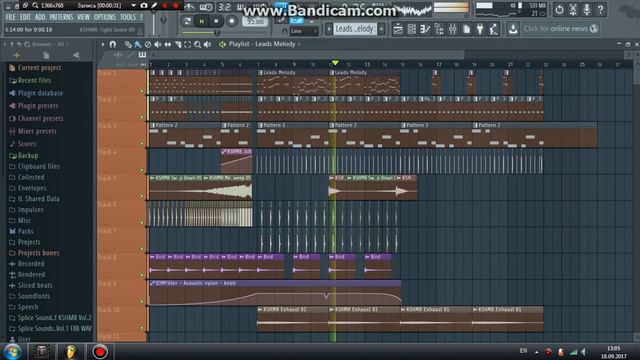Open the FILE menu
Viewport: 640px width, 360px height.
11,17
